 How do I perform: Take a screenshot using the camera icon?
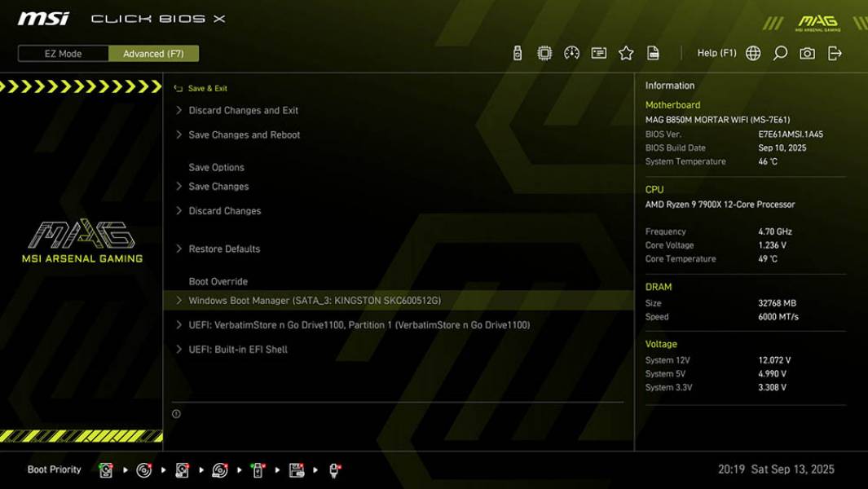805,51
